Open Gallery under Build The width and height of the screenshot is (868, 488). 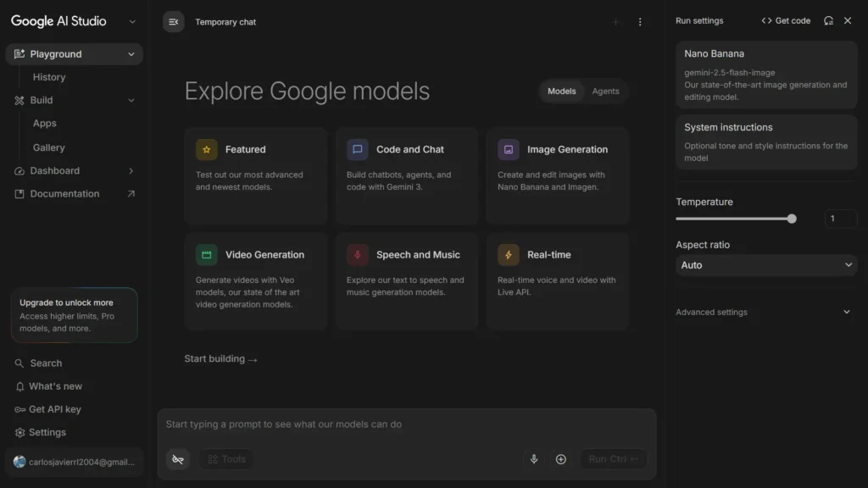coord(48,147)
